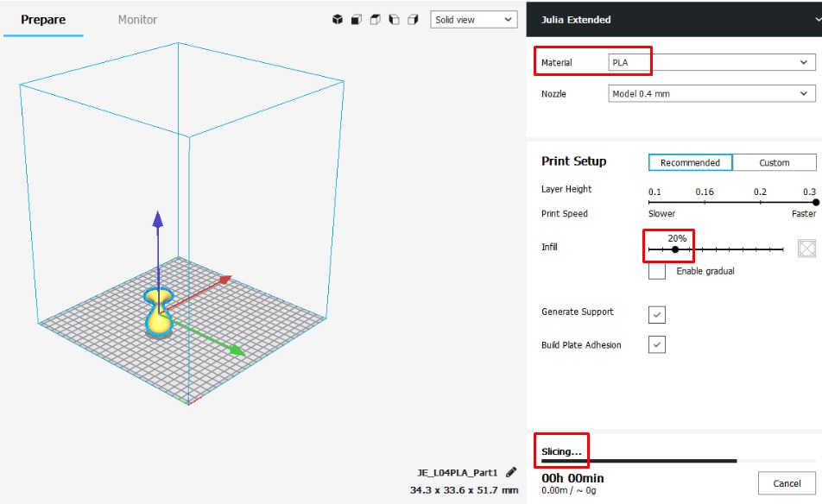Click the pencil icon to rename the job
Screen dimensions: 822x504
[x=511, y=472]
